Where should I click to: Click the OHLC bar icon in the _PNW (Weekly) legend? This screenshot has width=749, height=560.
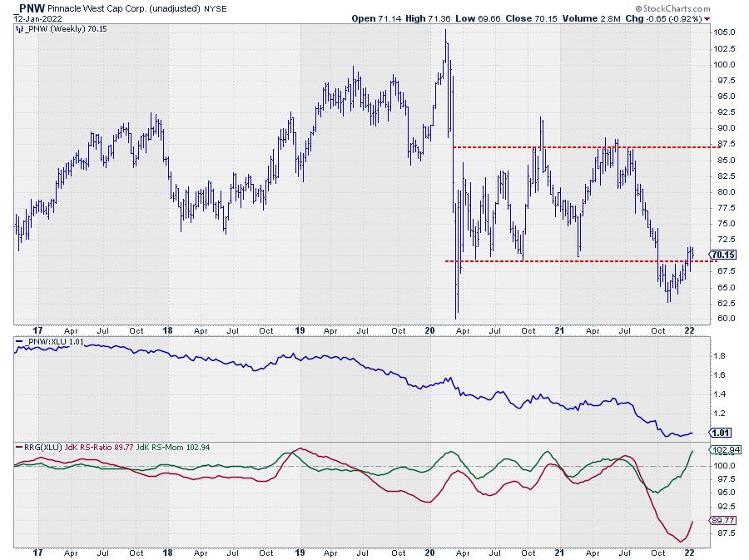coord(19,28)
